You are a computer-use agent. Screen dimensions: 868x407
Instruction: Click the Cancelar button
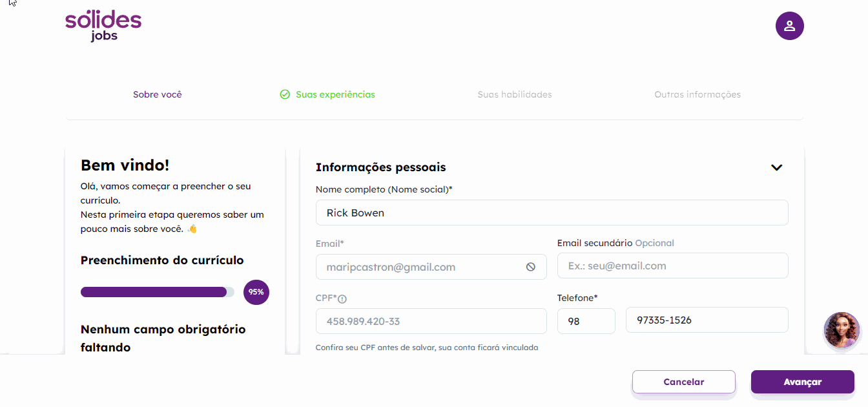(x=684, y=382)
